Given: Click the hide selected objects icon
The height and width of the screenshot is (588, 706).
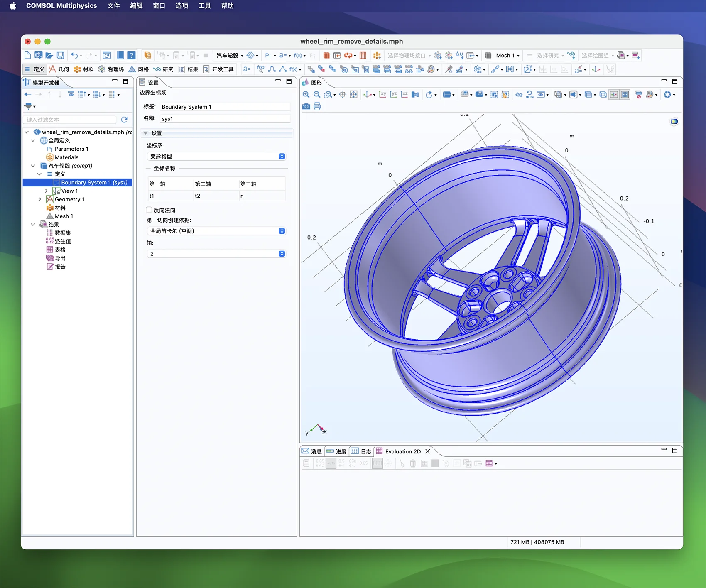Looking at the screenshot, I should (x=519, y=95).
